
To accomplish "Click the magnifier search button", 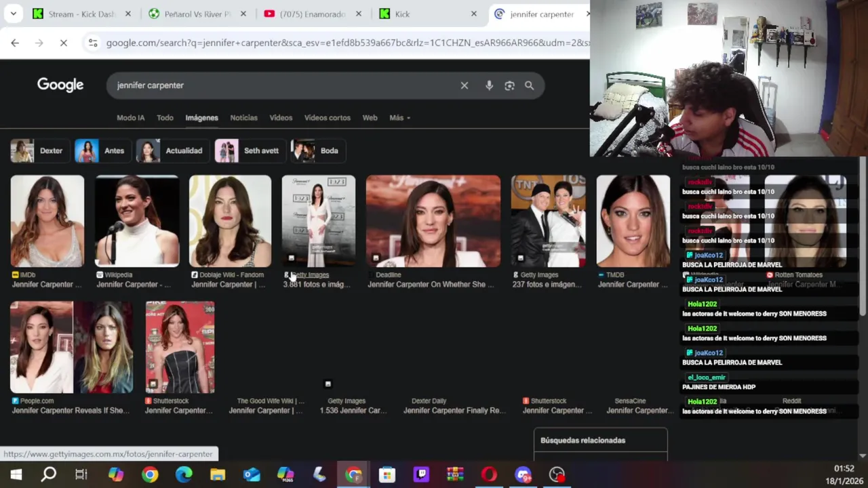I will pos(529,85).
